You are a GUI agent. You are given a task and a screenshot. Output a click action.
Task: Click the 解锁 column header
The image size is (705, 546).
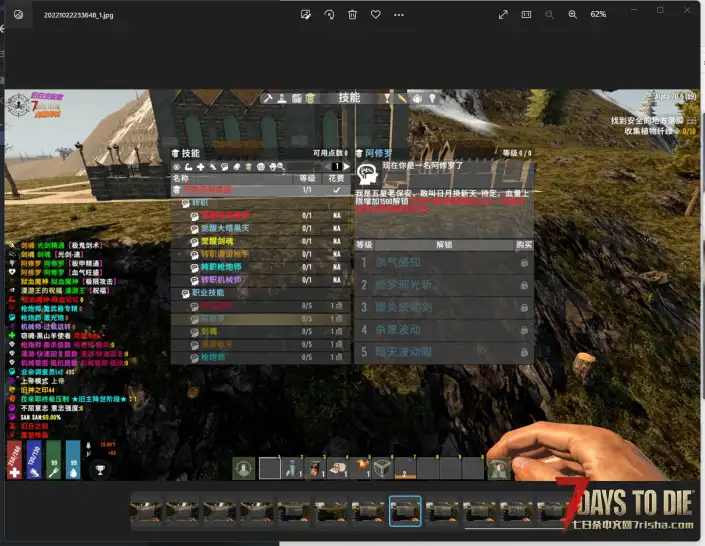click(x=444, y=245)
